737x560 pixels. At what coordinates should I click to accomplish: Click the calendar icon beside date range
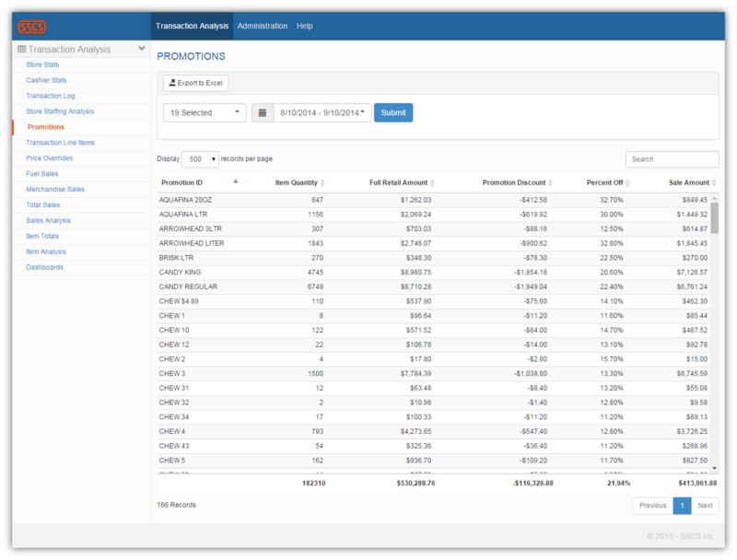263,112
